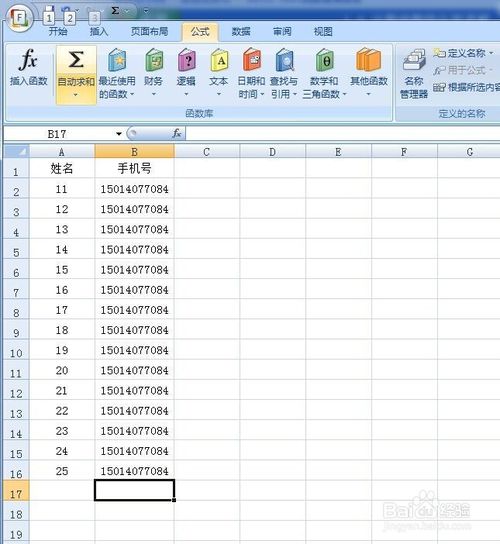
Task: Click cell A5 with value 14
Action: tap(62, 249)
